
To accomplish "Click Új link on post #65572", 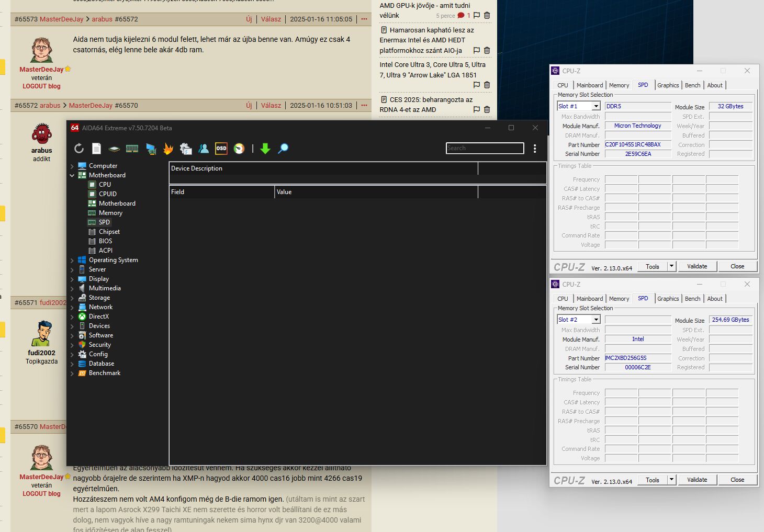I will (x=249, y=105).
